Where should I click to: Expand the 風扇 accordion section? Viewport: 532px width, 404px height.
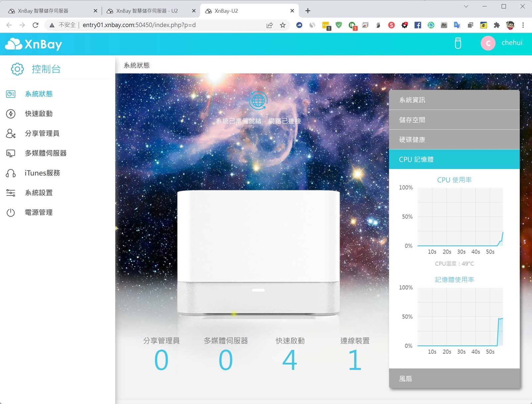(x=454, y=379)
